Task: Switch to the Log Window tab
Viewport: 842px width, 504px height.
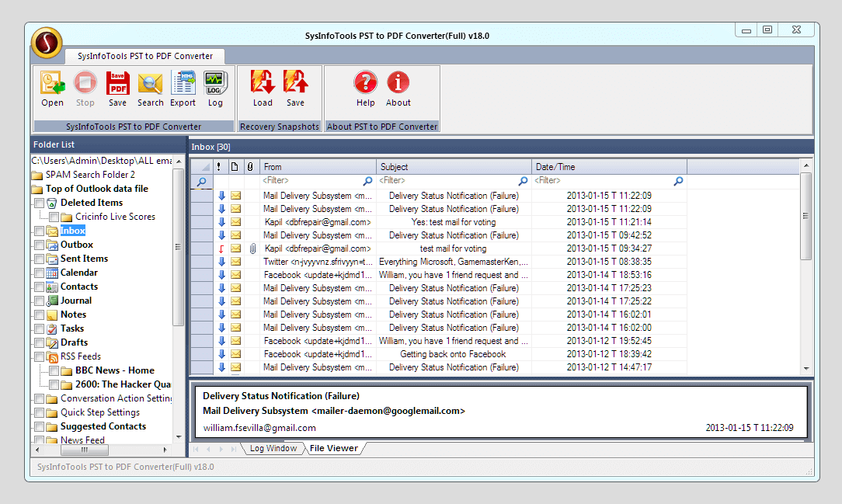Action: pyautogui.click(x=273, y=448)
